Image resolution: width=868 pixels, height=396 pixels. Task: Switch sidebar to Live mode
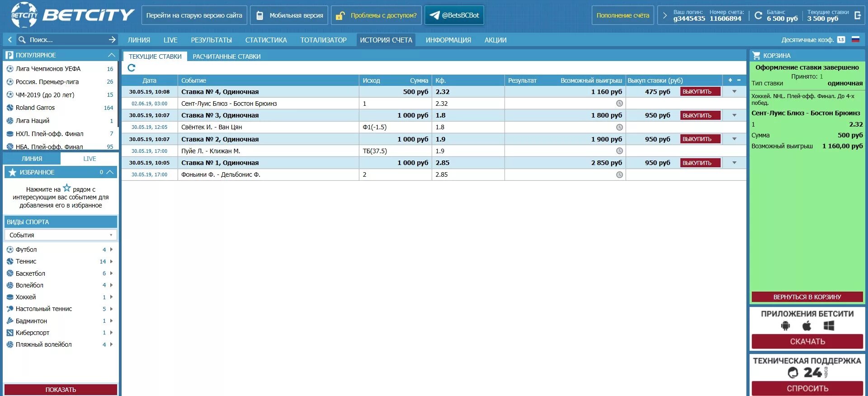90,159
